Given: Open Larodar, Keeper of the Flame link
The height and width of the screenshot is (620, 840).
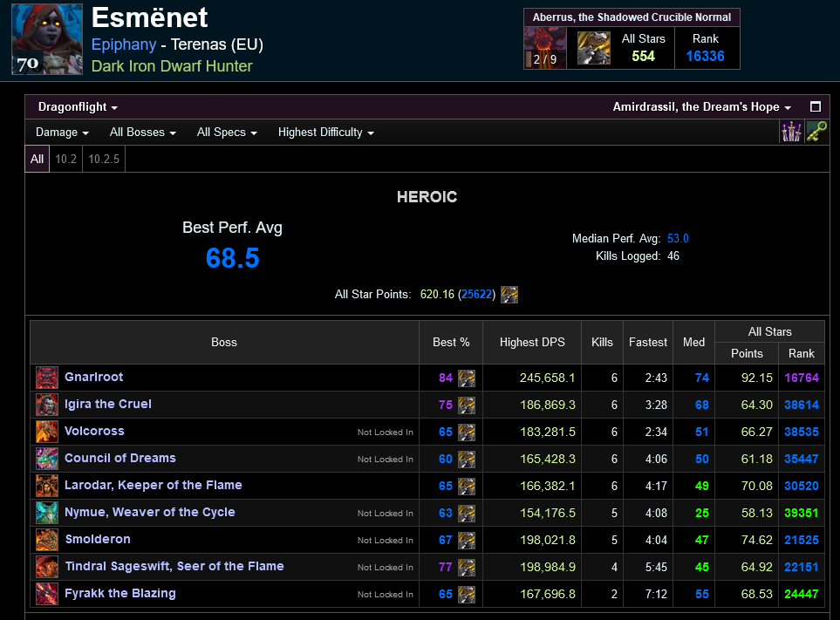Looking at the screenshot, I should click(154, 485).
